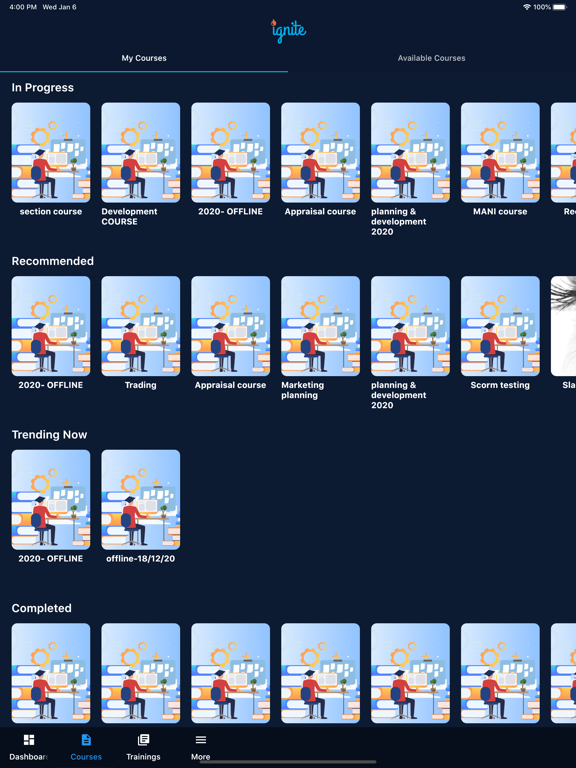Click the 'section course' title text
576x768 pixels.
pos(51,212)
